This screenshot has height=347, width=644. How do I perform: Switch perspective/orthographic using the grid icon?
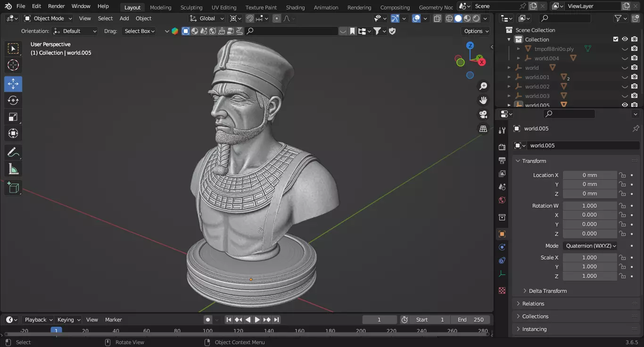(x=483, y=129)
